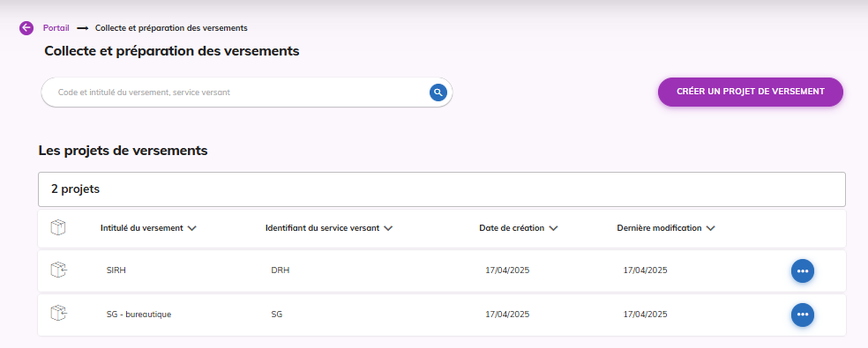868x348 pixels.
Task: Expand Identifiant du service versant sort chevron
Action: point(388,228)
